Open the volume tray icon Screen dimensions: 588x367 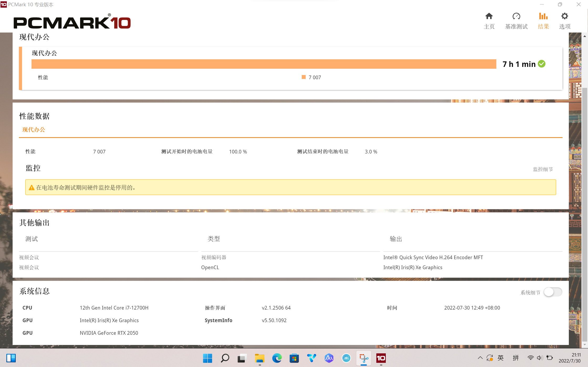tap(540, 358)
